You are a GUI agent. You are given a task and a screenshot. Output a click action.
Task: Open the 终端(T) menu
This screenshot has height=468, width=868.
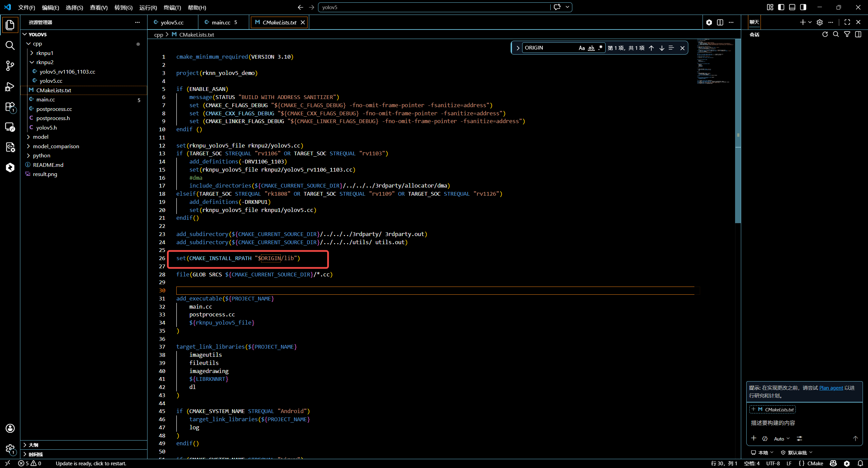172,7
